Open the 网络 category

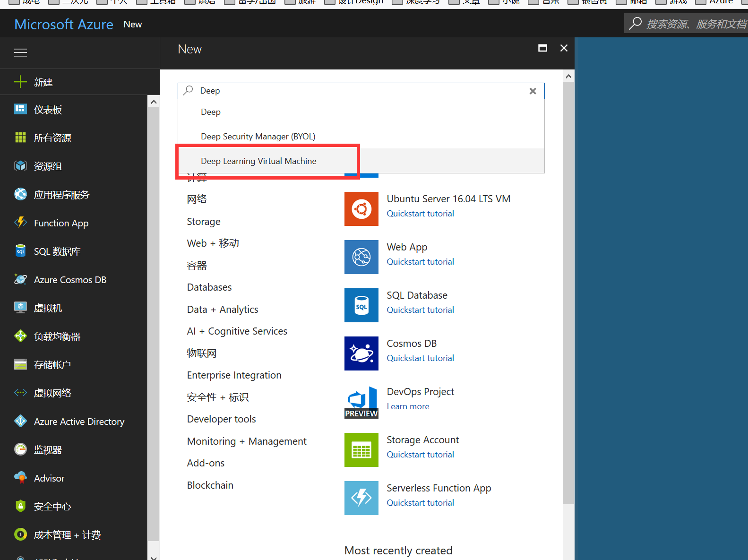[x=197, y=199]
